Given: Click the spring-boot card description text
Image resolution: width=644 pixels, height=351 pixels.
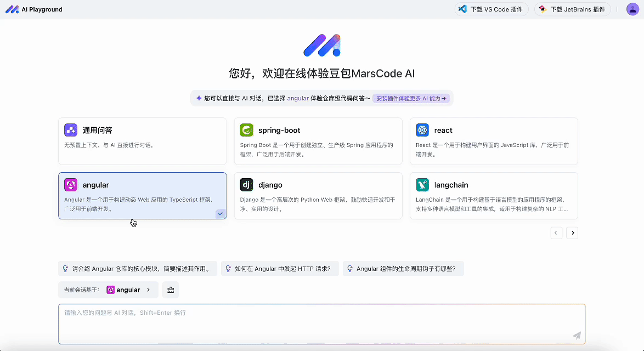Looking at the screenshot, I should (317, 149).
